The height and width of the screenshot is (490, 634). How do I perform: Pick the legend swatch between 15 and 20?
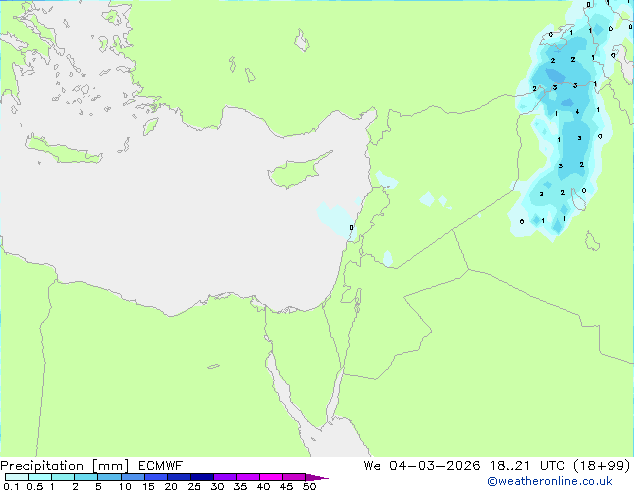click(x=155, y=477)
